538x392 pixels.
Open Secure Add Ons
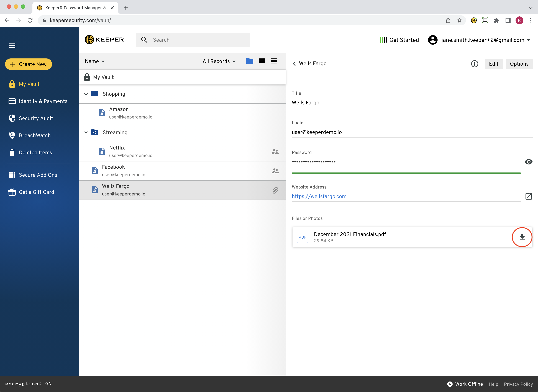[33, 175]
